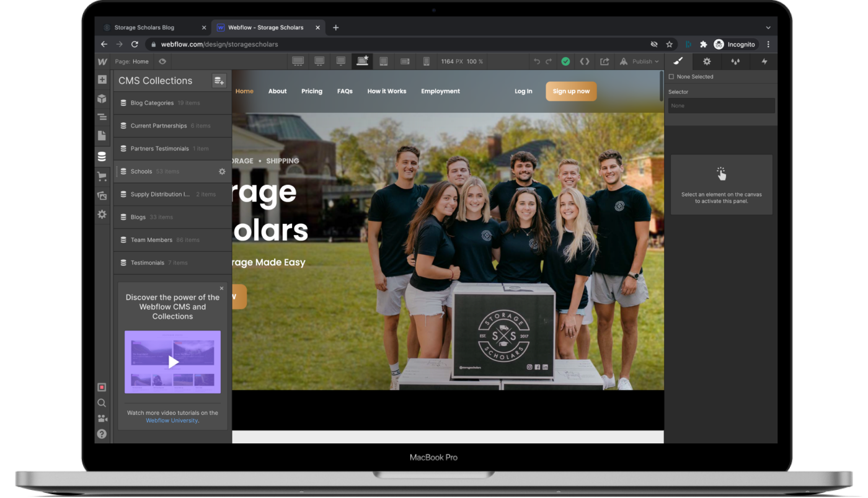Open the Interactions lightning tab
This screenshot has height=498, width=868.
764,61
